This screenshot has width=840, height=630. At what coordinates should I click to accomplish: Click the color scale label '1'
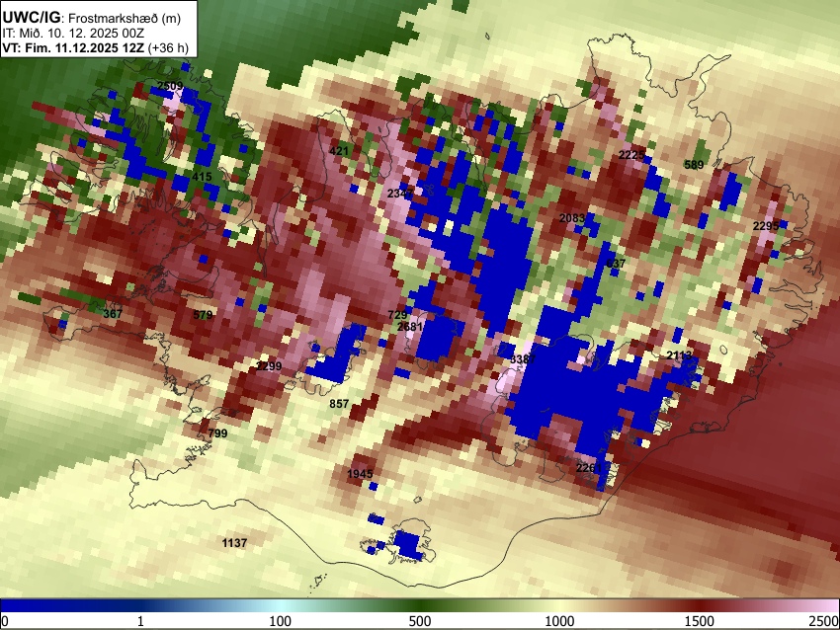(x=140, y=621)
